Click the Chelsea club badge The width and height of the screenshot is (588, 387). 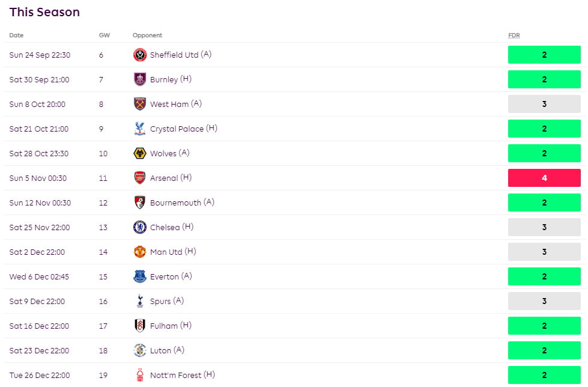pyautogui.click(x=140, y=227)
